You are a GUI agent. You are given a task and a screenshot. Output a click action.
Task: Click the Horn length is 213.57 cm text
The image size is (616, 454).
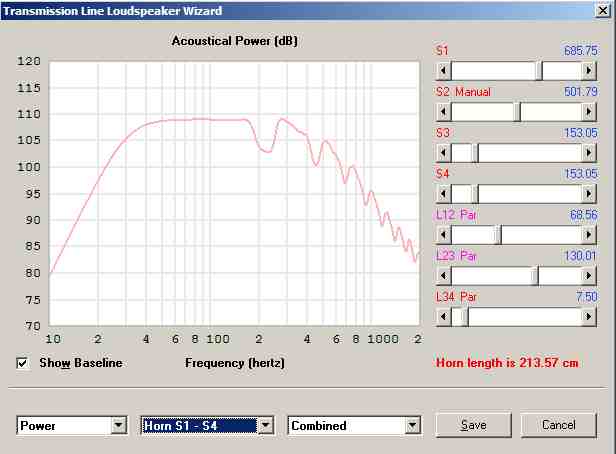pos(507,362)
